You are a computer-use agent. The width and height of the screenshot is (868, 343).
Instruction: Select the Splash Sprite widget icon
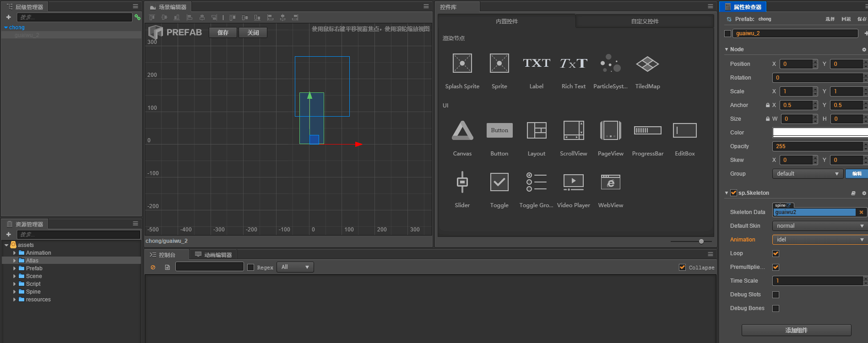tap(462, 64)
